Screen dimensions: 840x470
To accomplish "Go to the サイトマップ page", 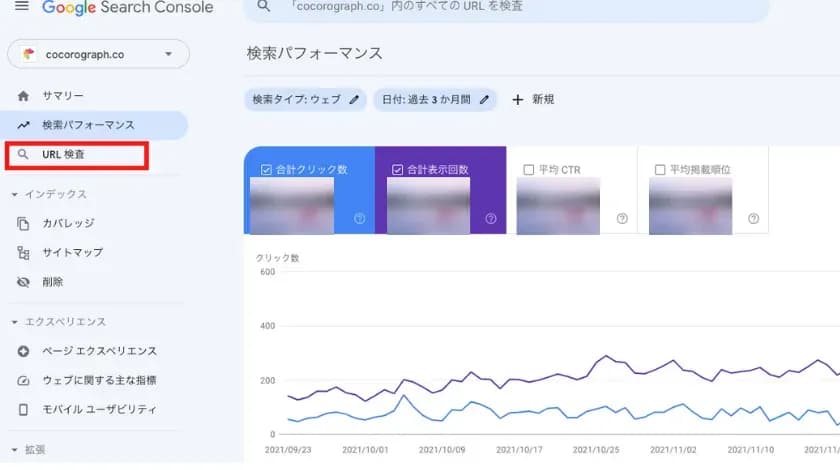I will 72,253.
